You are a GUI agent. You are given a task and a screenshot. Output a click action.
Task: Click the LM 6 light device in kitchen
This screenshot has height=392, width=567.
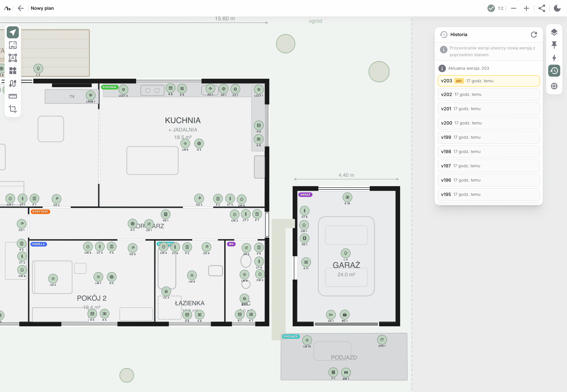(185, 144)
